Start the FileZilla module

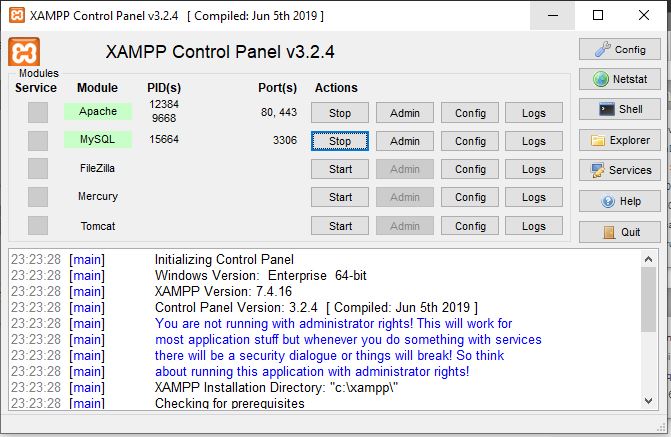tap(340, 169)
